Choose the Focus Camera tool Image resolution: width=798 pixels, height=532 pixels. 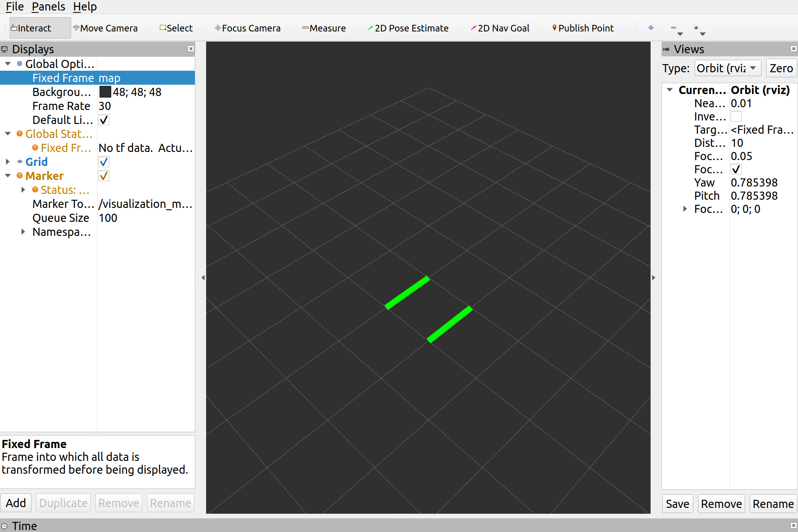(248, 28)
